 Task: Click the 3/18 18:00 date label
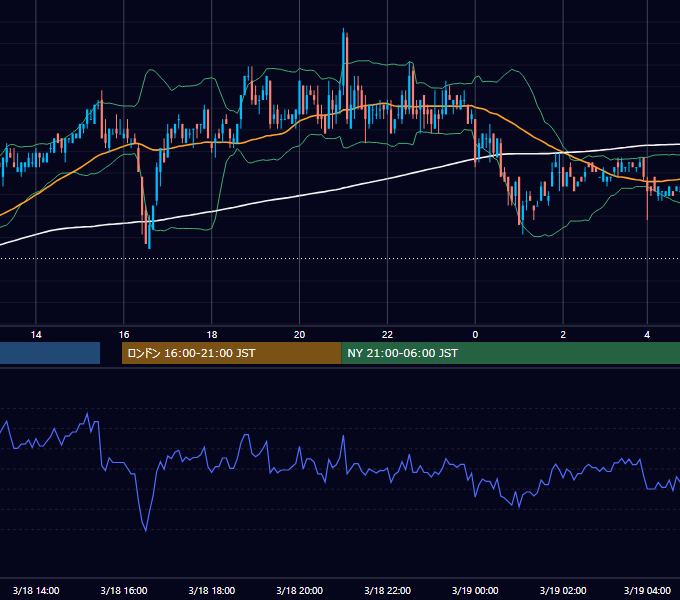pos(212,590)
